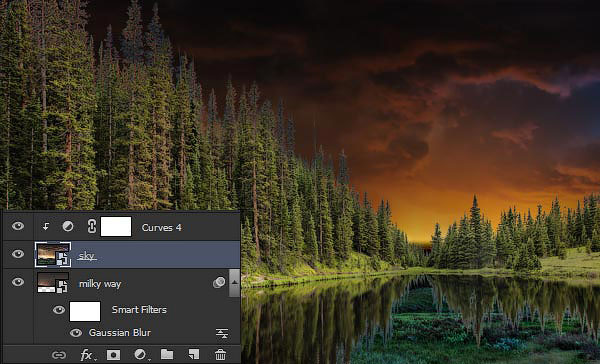This screenshot has width=600, height=364.
Task: Add a layer mask
Action: pos(113,355)
